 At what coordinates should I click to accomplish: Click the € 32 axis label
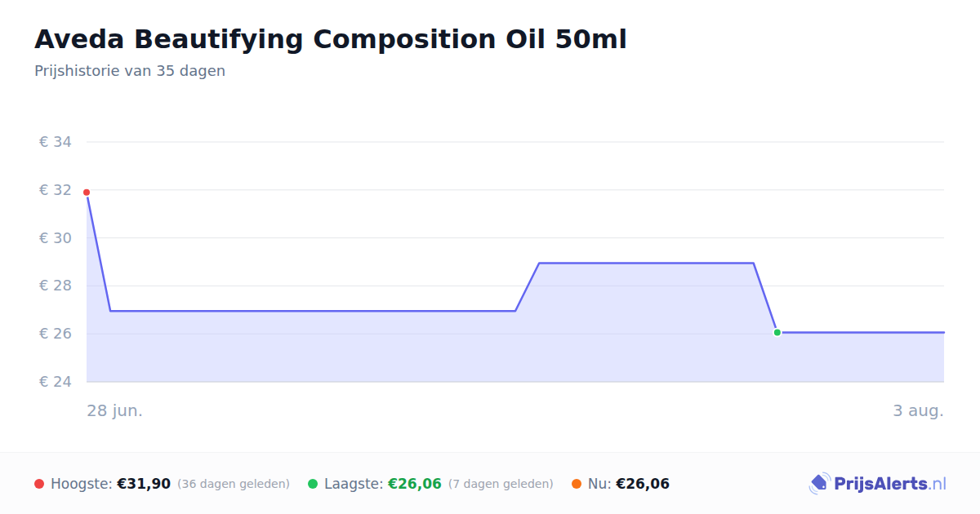[56, 190]
